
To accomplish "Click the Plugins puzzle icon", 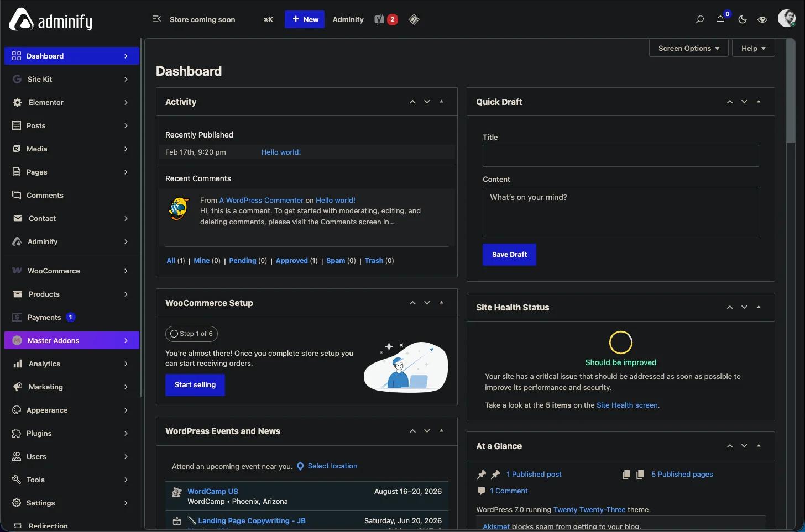I will tap(17, 433).
